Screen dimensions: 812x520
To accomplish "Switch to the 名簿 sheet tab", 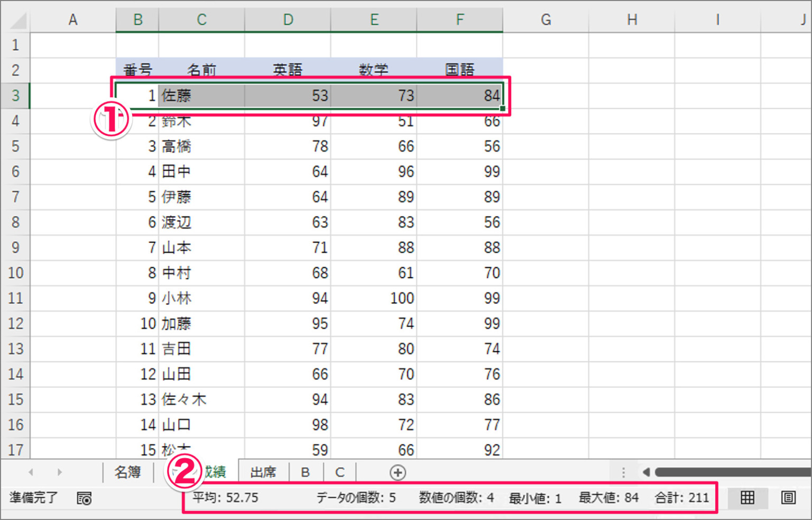I will pos(127,472).
